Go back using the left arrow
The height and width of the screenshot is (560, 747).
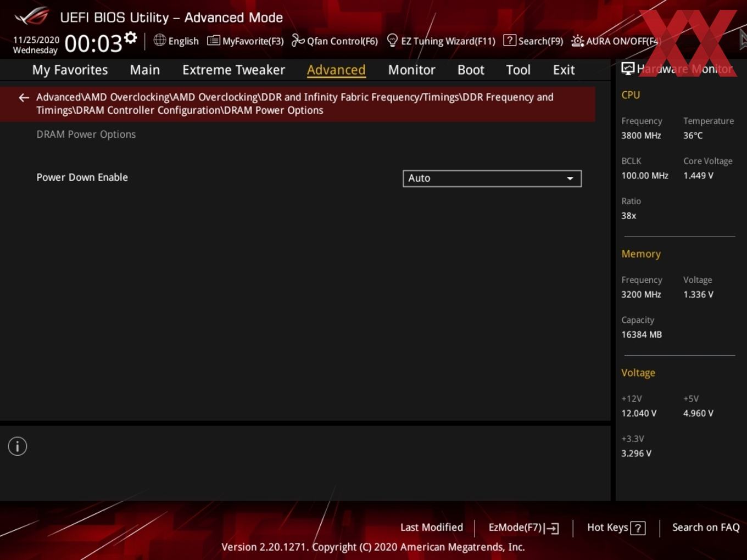[24, 98]
